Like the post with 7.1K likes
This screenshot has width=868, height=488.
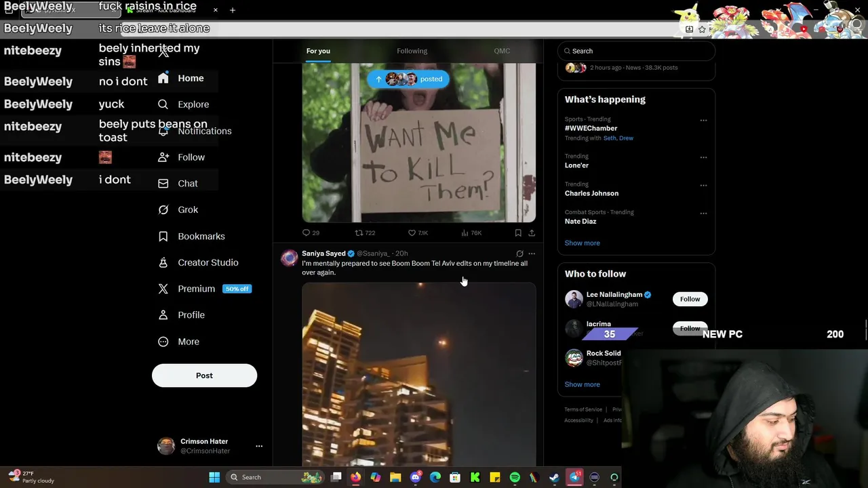418,232
